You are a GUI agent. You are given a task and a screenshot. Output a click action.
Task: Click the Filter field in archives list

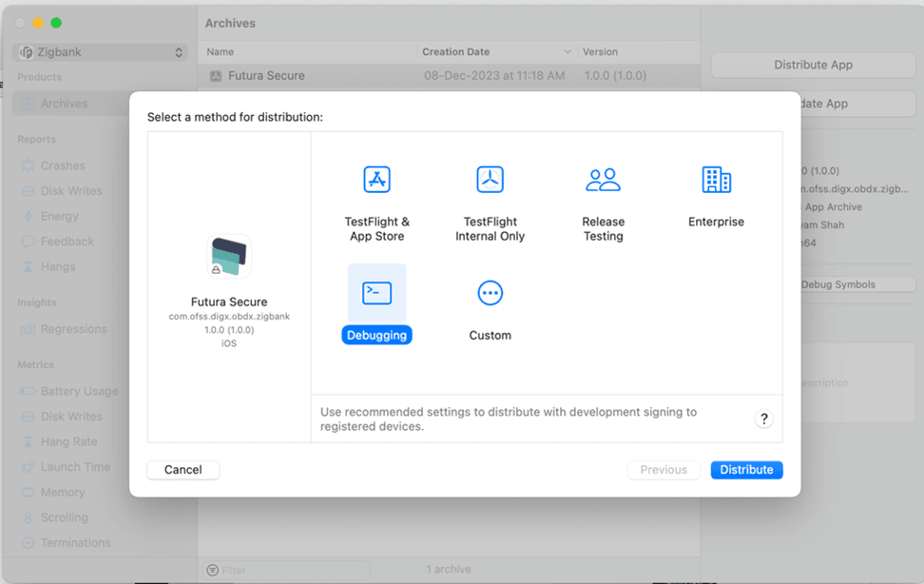[x=287, y=570]
